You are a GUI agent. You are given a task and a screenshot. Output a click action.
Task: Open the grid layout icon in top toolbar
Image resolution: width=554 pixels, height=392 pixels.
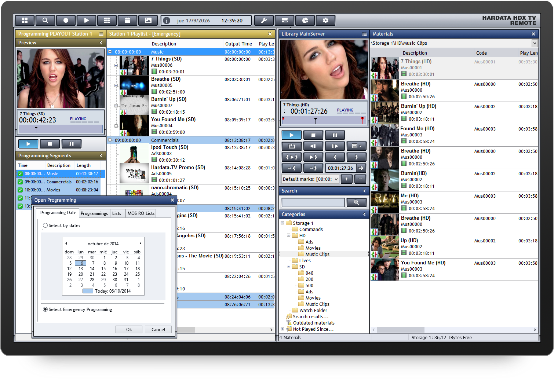pyautogui.click(x=25, y=21)
